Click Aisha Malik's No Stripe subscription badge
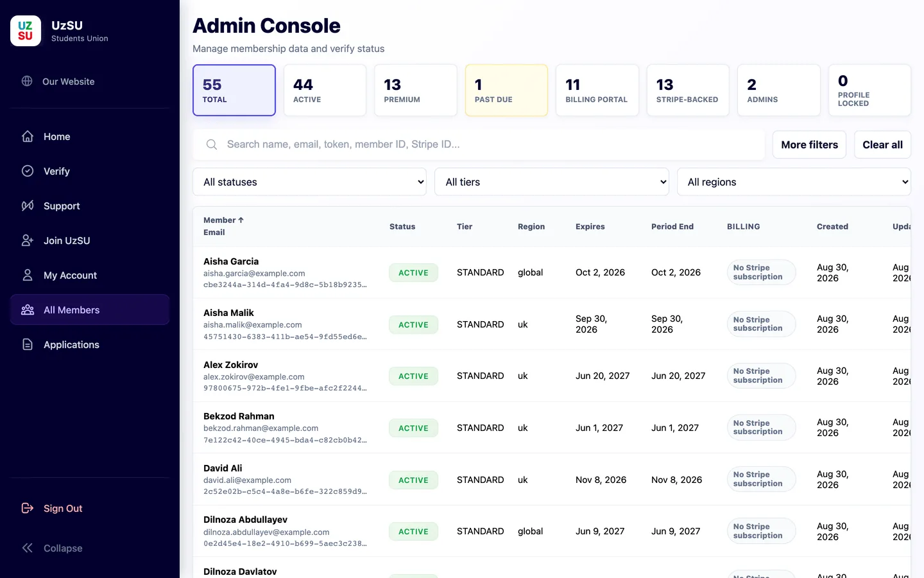Screen dimensions: 924x578 (761, 324)
